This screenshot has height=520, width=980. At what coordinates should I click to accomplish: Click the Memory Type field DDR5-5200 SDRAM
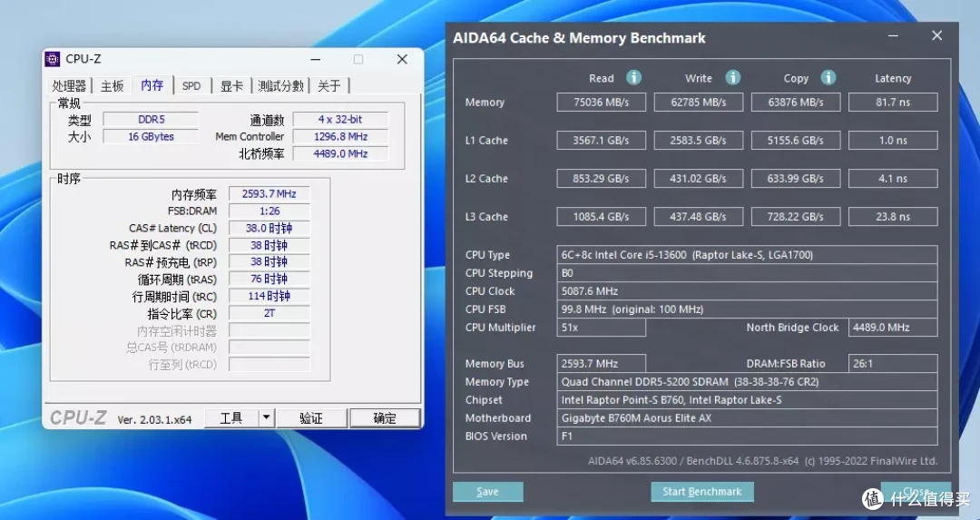[747, 381]
